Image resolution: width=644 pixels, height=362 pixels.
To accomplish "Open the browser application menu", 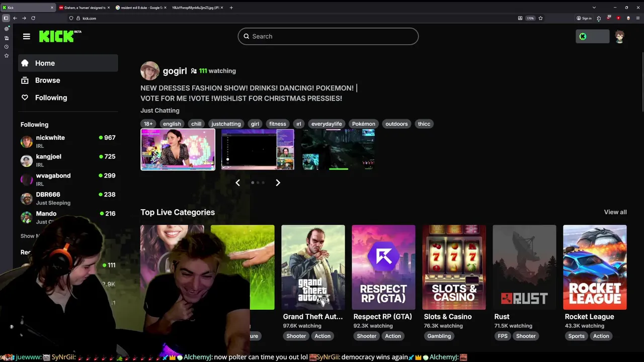I will [x=637, y=18].
